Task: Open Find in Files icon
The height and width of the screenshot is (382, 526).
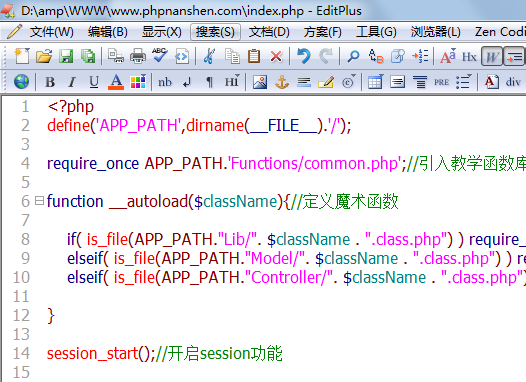Action: click(398, 56)
